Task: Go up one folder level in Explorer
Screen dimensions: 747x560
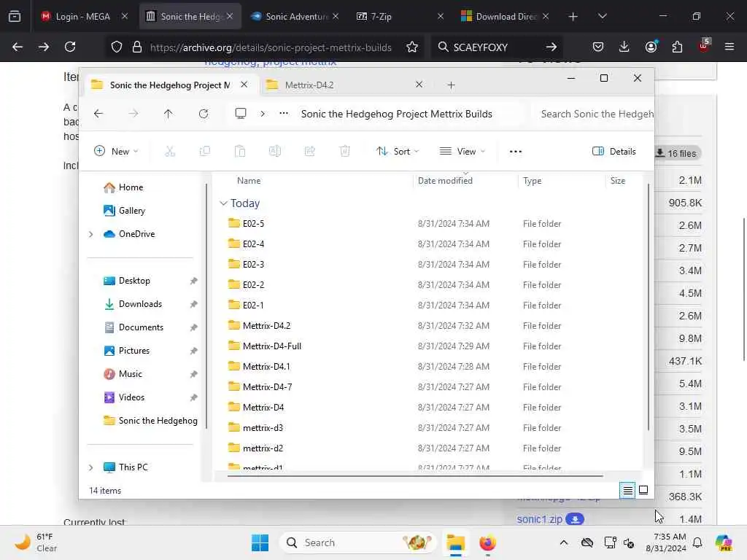Action: tap(169, 114)
